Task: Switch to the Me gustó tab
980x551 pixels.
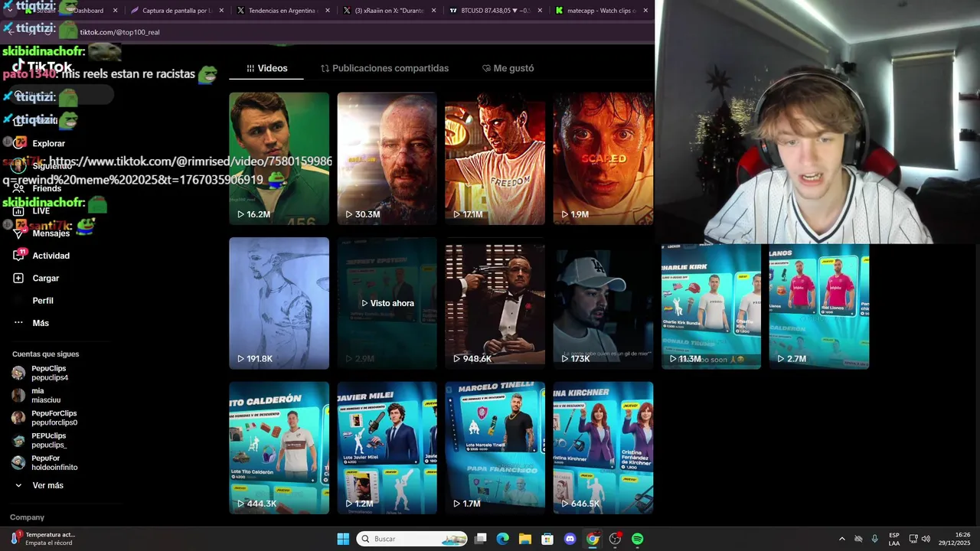Action: (x=508, y=68)
